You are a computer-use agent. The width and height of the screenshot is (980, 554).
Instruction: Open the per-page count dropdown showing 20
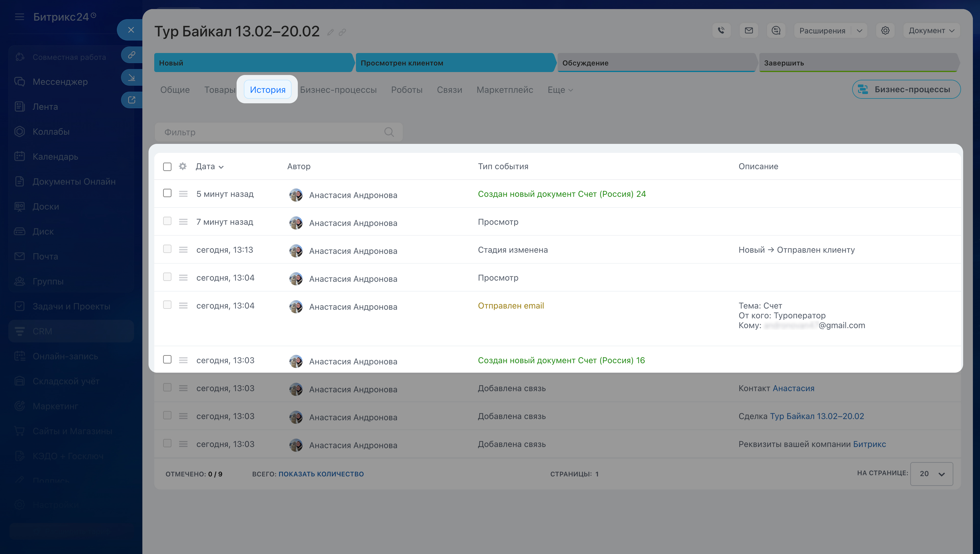tap(931, 474)
